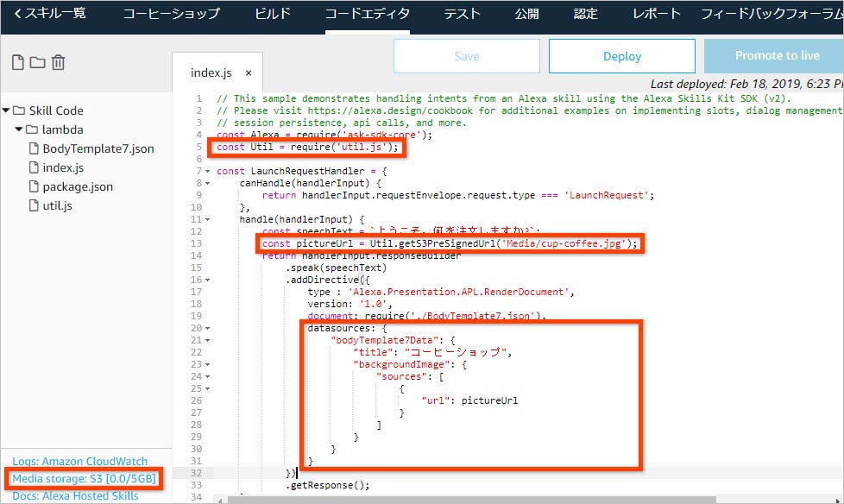This screenshot has width=844, height=504.
Task: Open the テスト tab
Action: (462, 14)
